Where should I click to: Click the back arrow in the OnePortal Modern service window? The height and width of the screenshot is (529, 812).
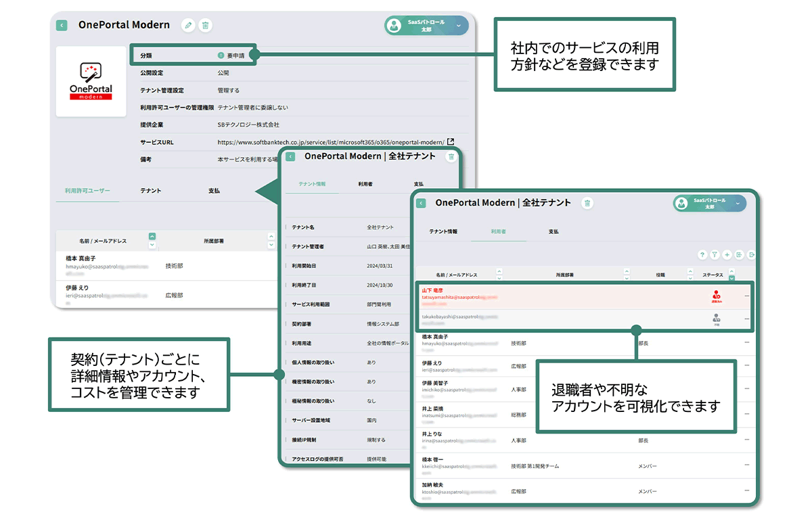pos(62,25)
